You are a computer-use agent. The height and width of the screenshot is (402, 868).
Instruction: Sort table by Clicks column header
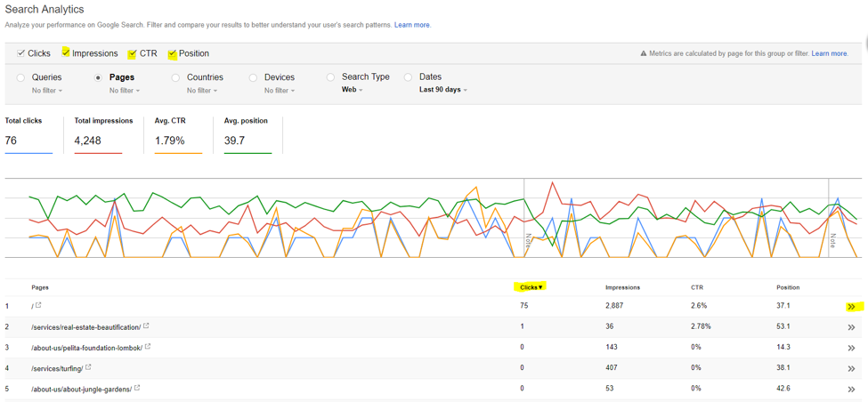point(531,287)
